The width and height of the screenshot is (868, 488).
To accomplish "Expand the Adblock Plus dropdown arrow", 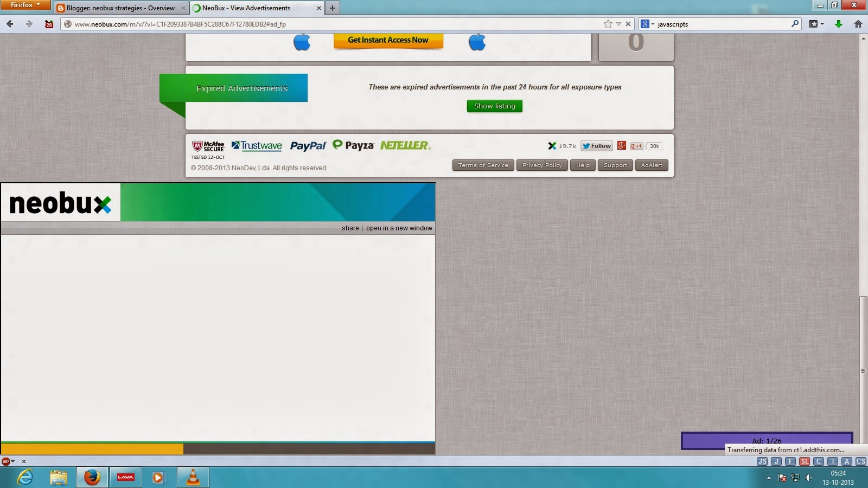I will [x=13, y=461].
